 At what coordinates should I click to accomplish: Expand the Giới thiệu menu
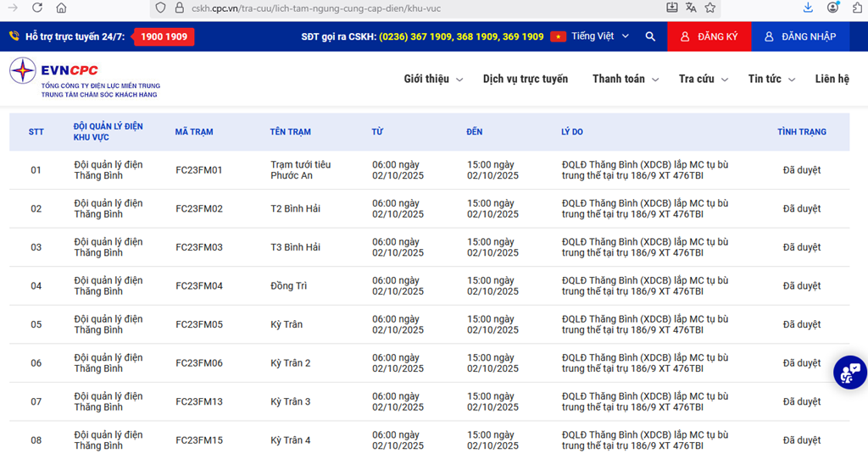(433, 79)
